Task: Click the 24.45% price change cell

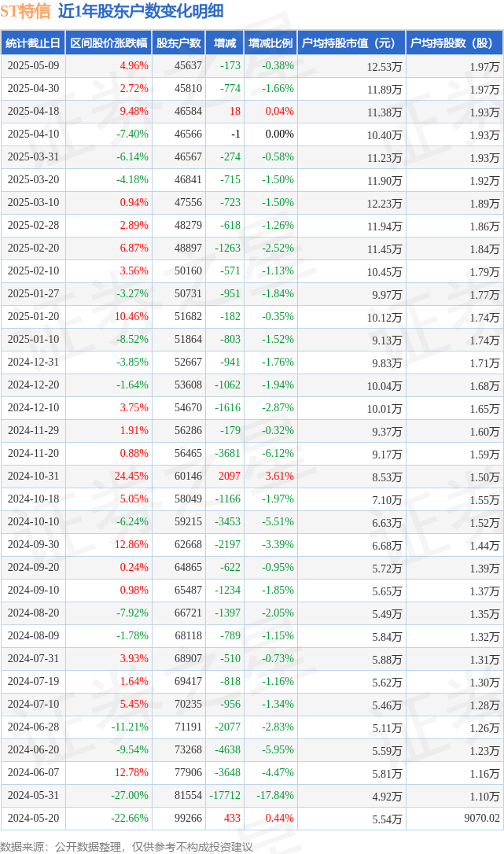Action: coord(131,476)
